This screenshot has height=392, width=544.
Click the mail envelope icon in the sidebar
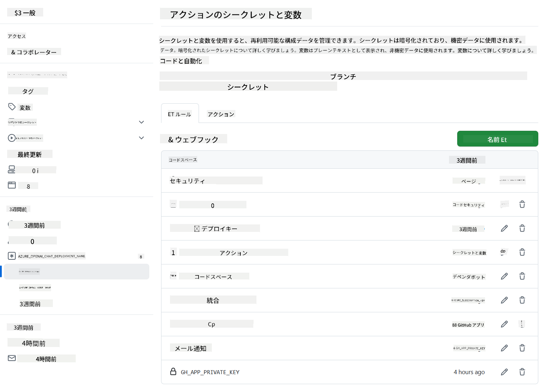point(12,358)
